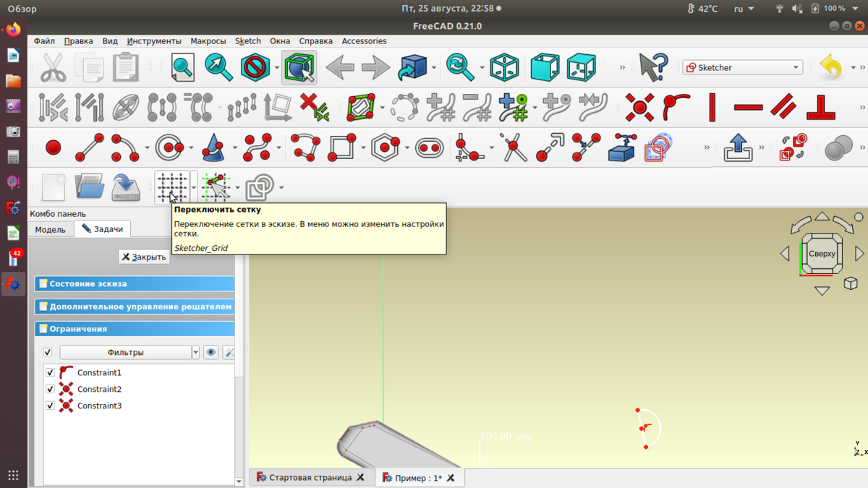Switch to the Модель tab
The height and width of the screenshot is (488, 868).
(x=51, y=229)
